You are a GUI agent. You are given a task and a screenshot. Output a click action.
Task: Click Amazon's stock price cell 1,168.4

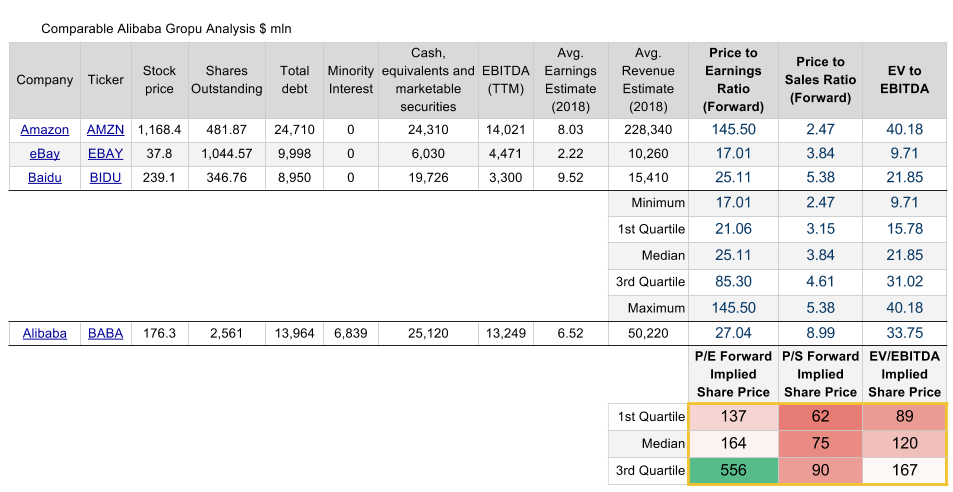pyautogui.click(x=160, y=129)
